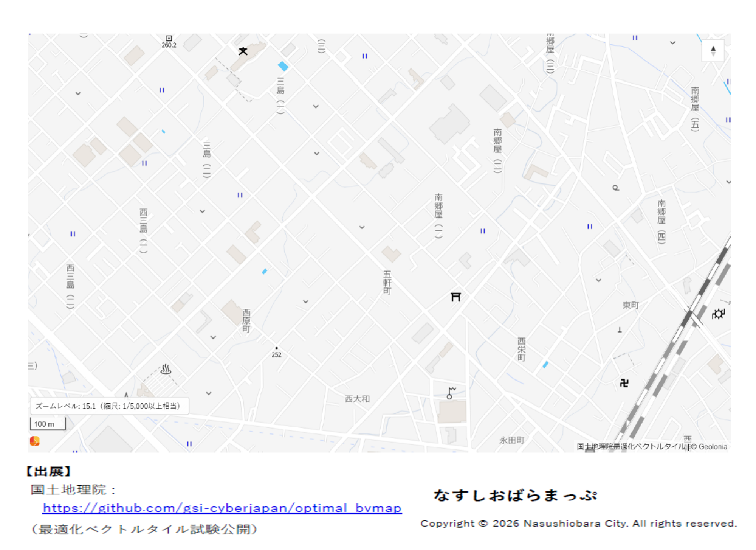Click the 西大和 place label
This screenshot has height=550, width=756.
tap(357, 399)
